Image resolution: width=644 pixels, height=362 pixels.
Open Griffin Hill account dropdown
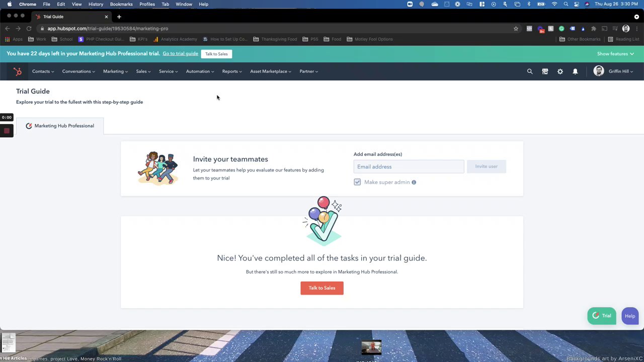click(621, 71)
